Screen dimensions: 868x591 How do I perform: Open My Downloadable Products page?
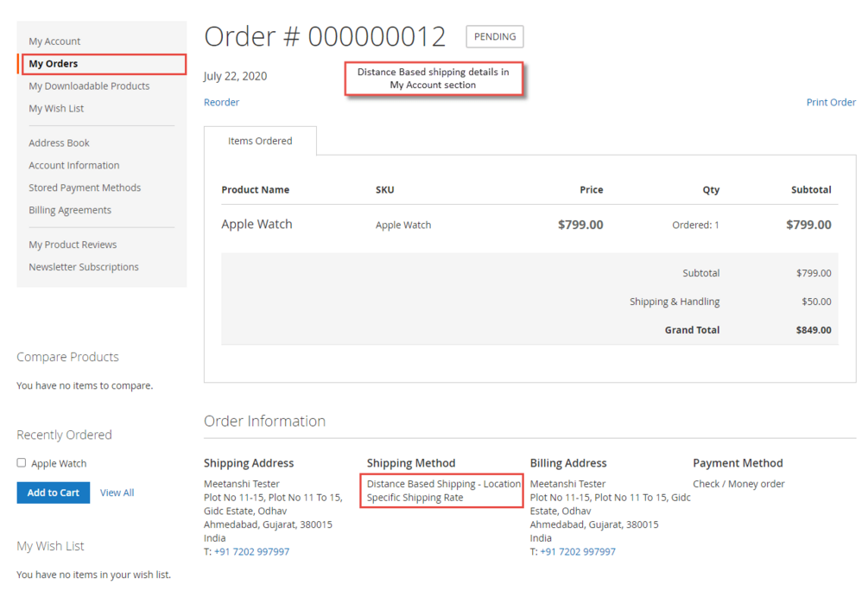click(x=89, y=86)
